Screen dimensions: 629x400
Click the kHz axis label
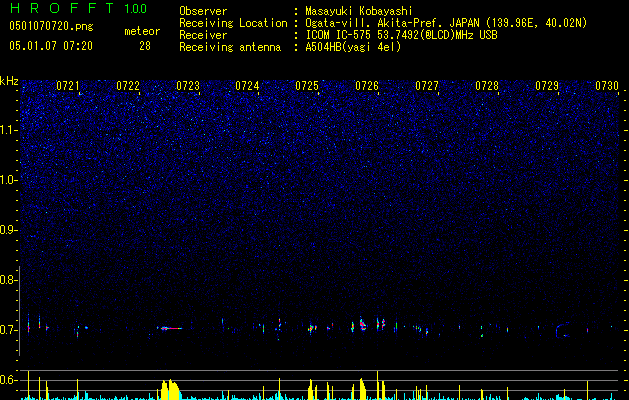[x=9, y=81]
